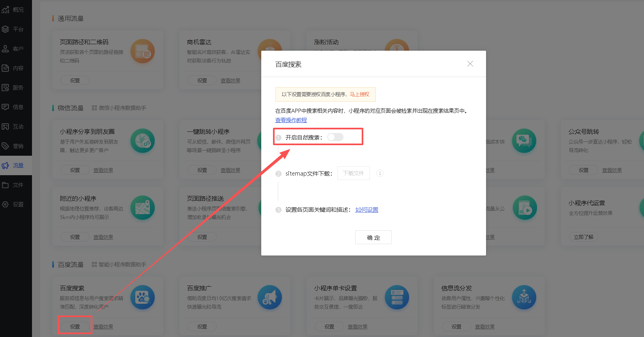The height and width of the screenshot is (337, 644).
Task: Click 设置 under 附近的小程序
Action: (x=75, y=237)
